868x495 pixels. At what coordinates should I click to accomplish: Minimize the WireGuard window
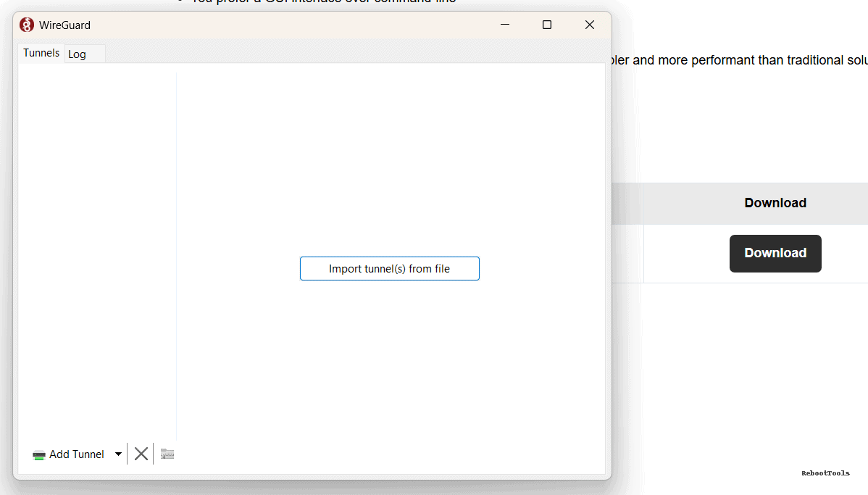point(504,24)
